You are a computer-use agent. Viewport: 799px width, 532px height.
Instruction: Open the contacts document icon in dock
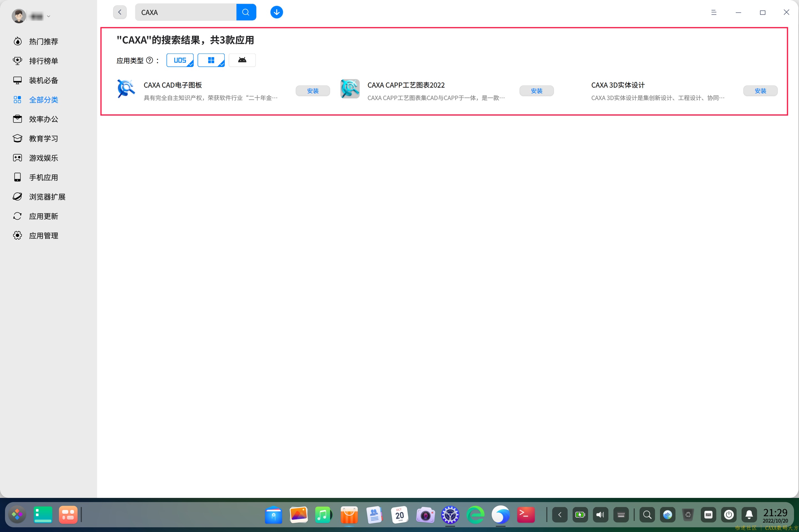374,515
